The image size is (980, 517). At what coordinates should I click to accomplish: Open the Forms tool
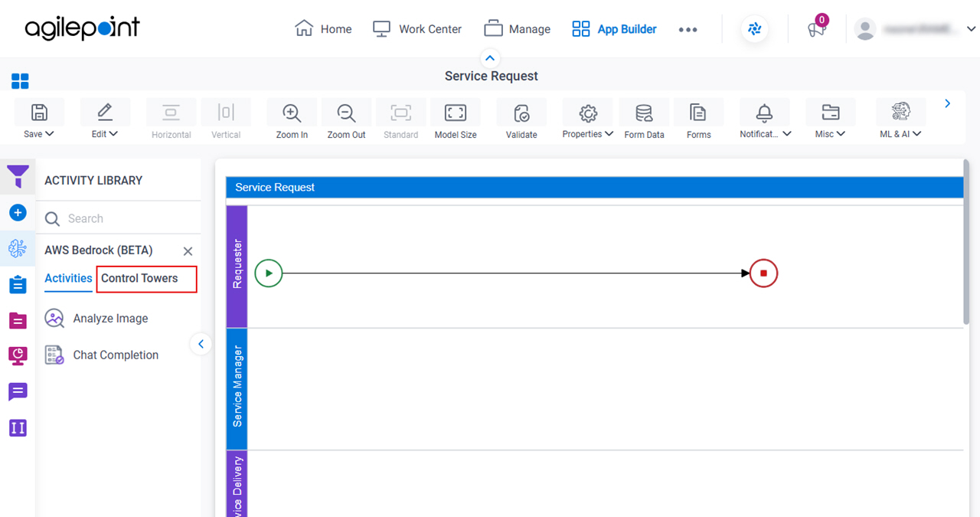pos(698,120)
